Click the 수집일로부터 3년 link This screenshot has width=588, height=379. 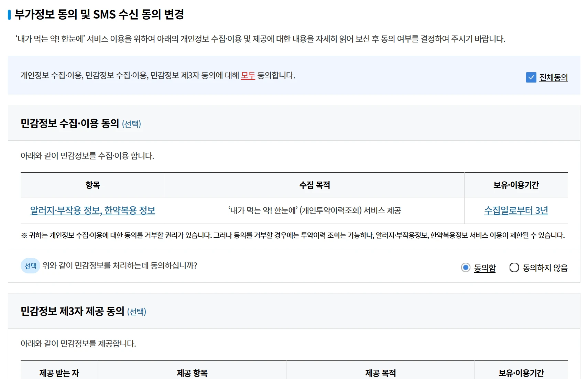pyautogui.click(x=516, y=210)
